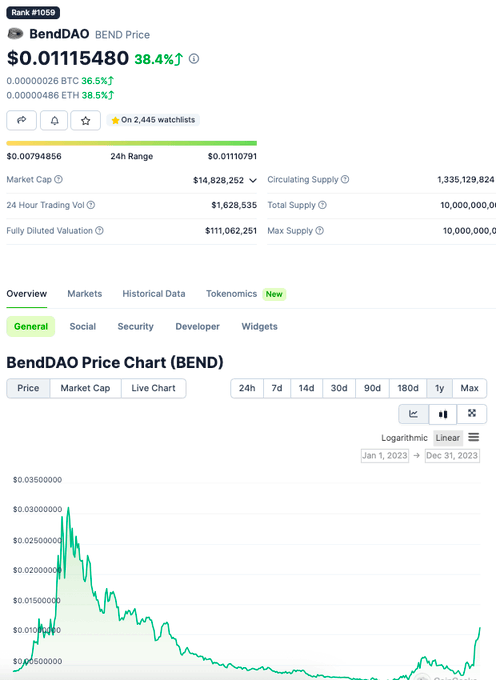Image resolution: width=496 pixels, height=680 pixels.
Task: Select Linear chart scale
Action: tap(447, 438)
